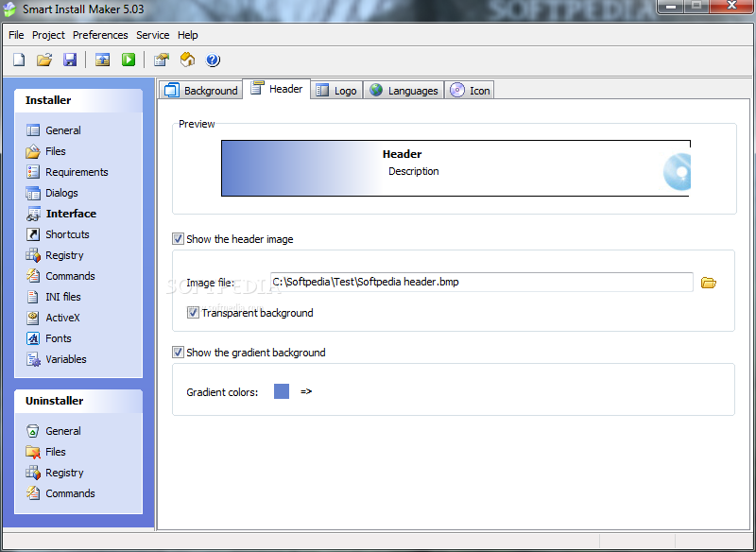Go to Dialogs section
The image size is (756, 552).
[x=52, y=193]
